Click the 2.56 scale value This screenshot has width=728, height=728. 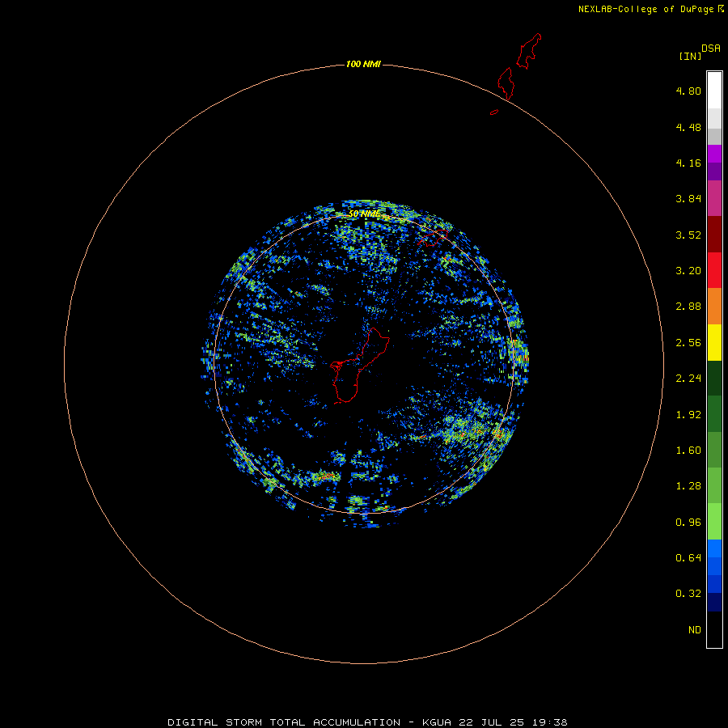(x=688, y=343)
